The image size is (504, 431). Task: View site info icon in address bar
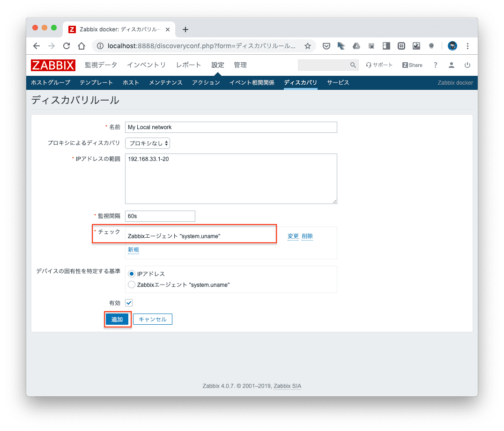coord(100,46)
